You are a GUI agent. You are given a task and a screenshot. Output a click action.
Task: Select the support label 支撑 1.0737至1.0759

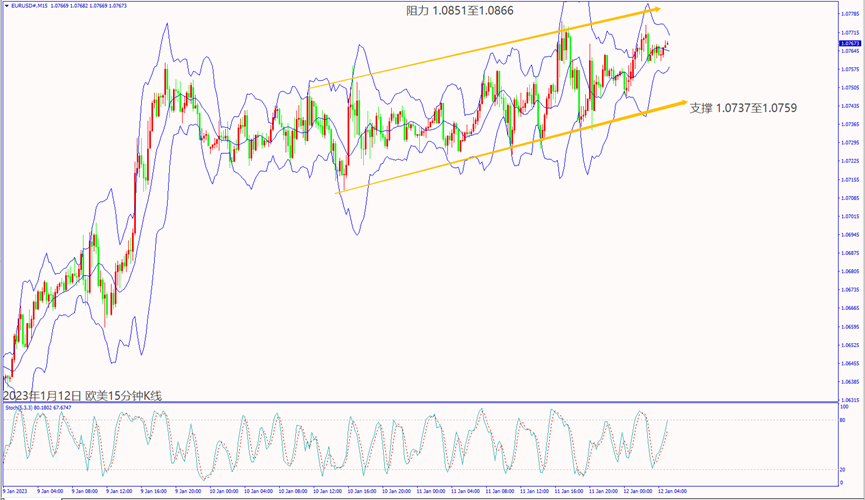[745, 107]
